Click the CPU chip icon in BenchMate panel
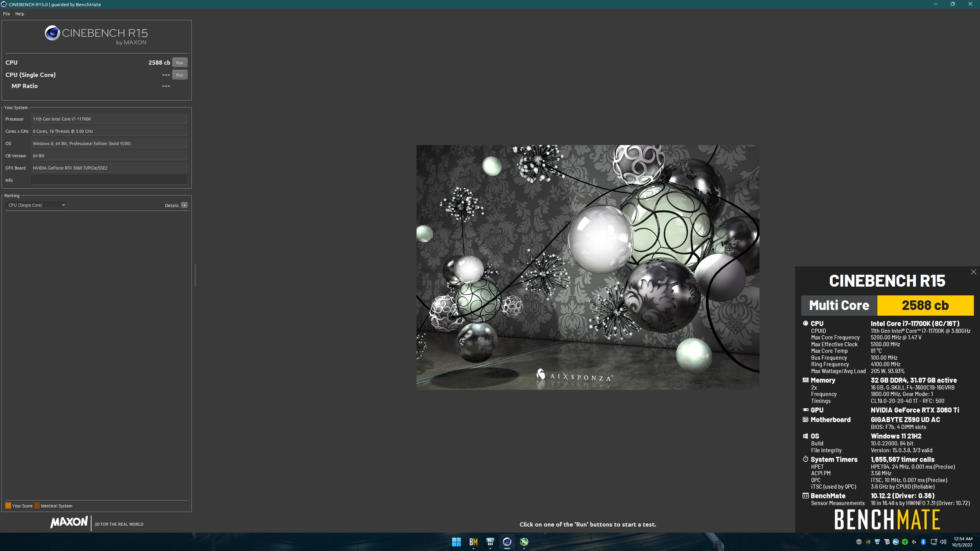This screenshot has height=551, width=980. tap(805, 323)
